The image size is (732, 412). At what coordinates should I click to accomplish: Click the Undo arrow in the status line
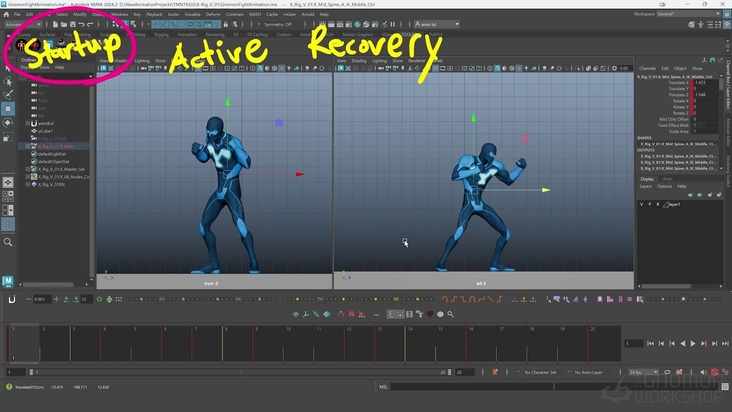tap(81, 24)
